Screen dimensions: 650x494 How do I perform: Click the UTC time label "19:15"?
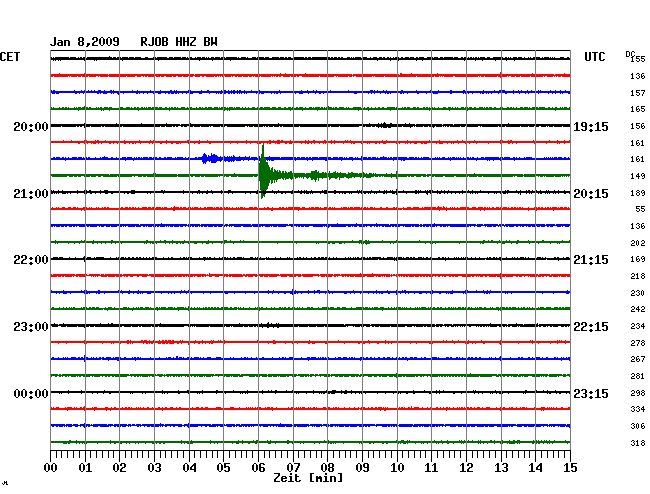tap(591, 127)
